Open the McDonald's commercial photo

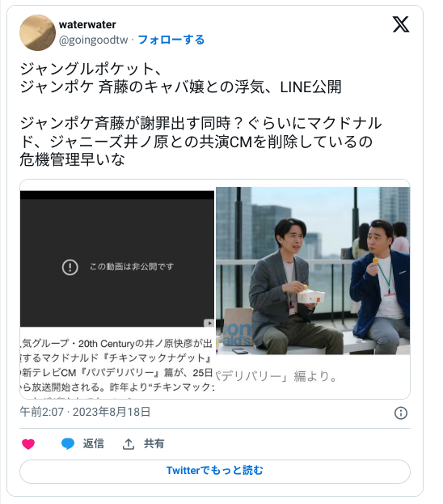313,271
